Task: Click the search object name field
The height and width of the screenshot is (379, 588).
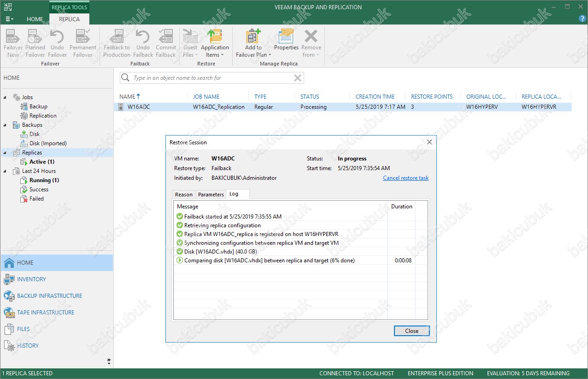Action: (x=212, y=78)
